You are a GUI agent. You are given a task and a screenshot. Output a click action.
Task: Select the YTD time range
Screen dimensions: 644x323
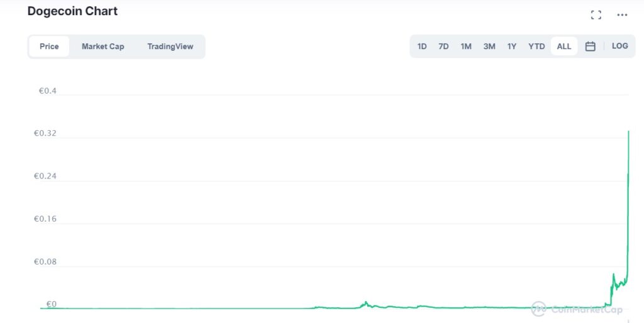pos(536,47)
